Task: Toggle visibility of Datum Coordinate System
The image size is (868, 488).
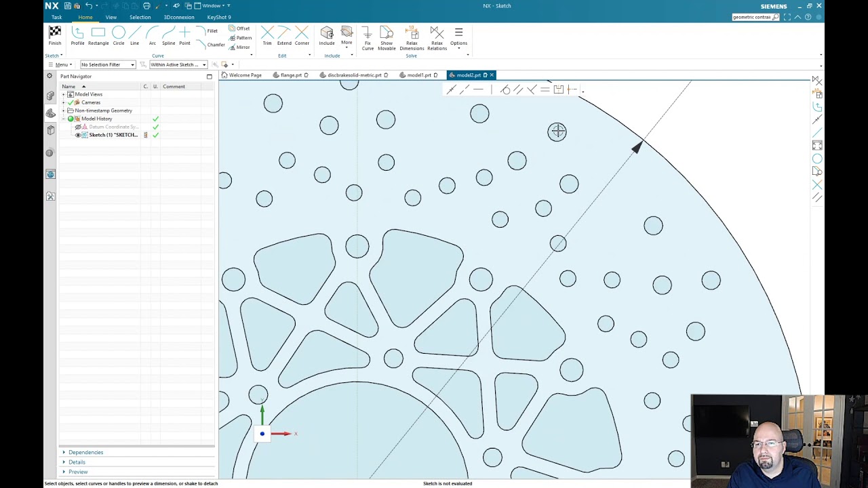Action: [78, 127]
